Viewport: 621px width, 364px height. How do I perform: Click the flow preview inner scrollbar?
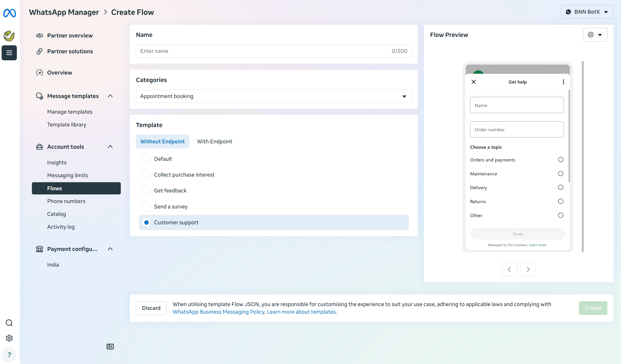[x=569, y=136]
